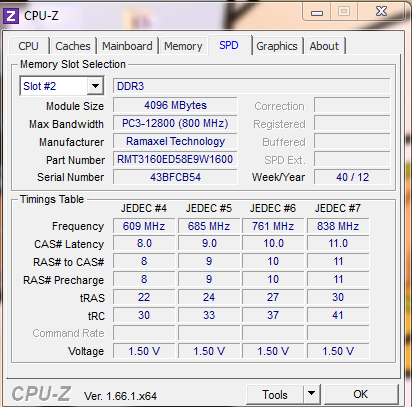Click the empty SPD Ext. field

(352, 159)
